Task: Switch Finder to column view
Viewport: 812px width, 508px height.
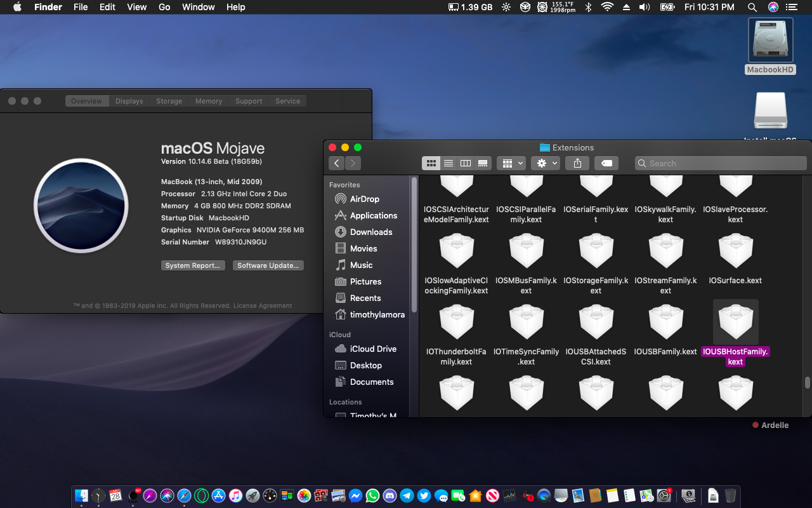Action: tap(466, 163)
